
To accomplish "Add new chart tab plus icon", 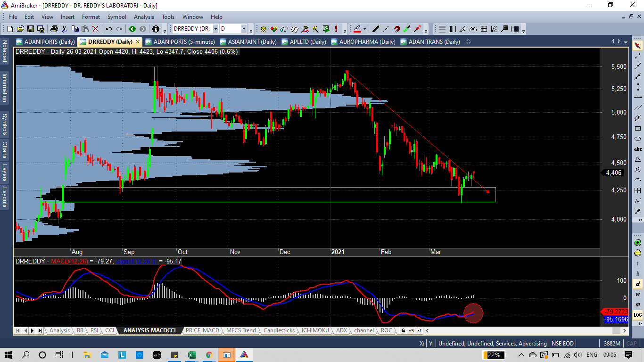I will point(468,41).
